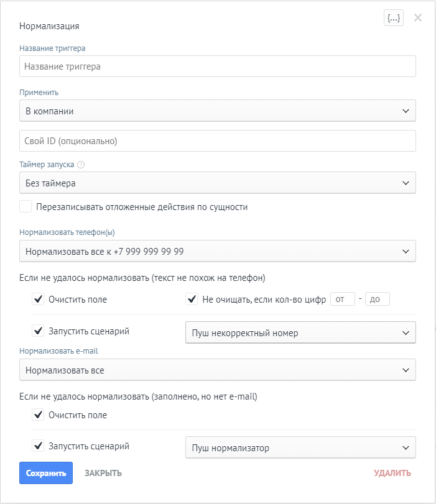Click the УДАЛИТЬ link
Screen dimensions: 436x504
392,473
